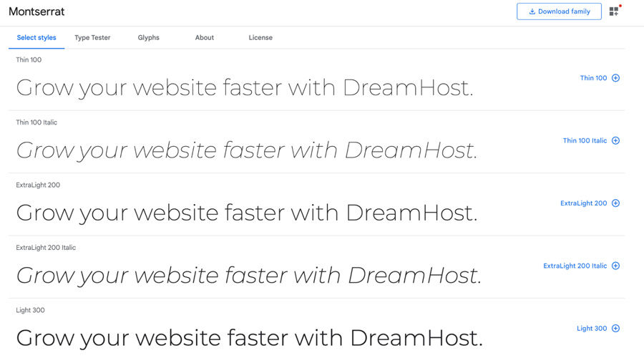This screenshot has width=644, height=358.
Task: Click the blue 'Thin 100 Italic' select link
Action: 585,140
